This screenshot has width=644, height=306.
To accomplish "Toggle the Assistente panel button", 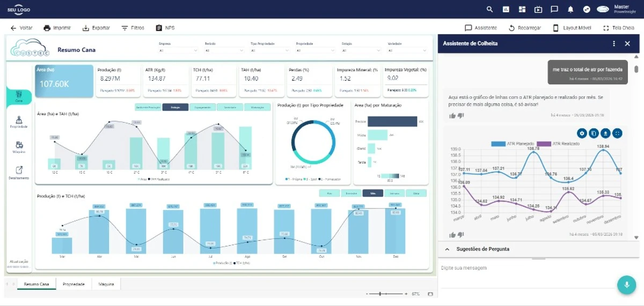I will pos(481,28).
